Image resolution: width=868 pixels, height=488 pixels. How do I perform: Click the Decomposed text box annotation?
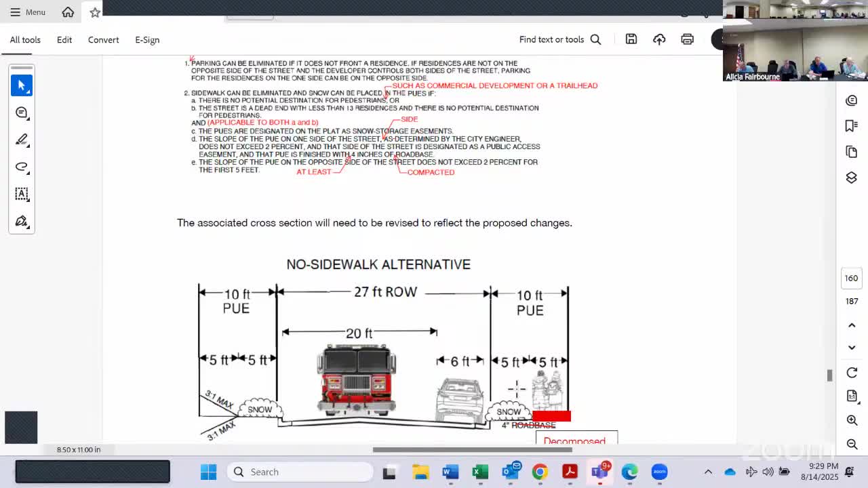click(576, 438)
